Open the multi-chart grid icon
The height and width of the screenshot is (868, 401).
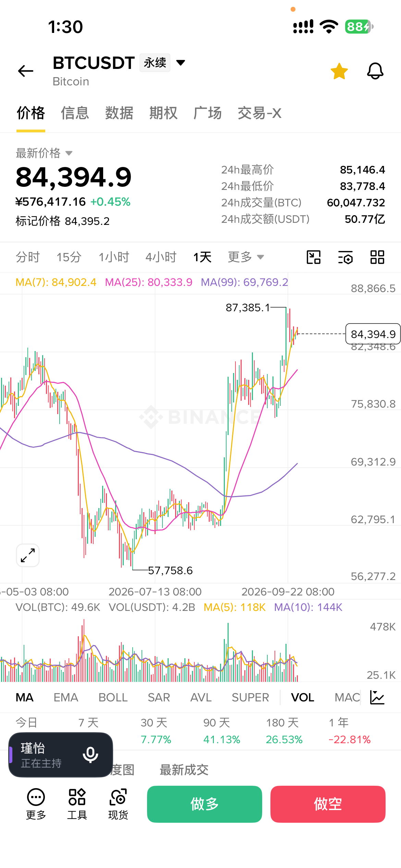coord(377,257)
